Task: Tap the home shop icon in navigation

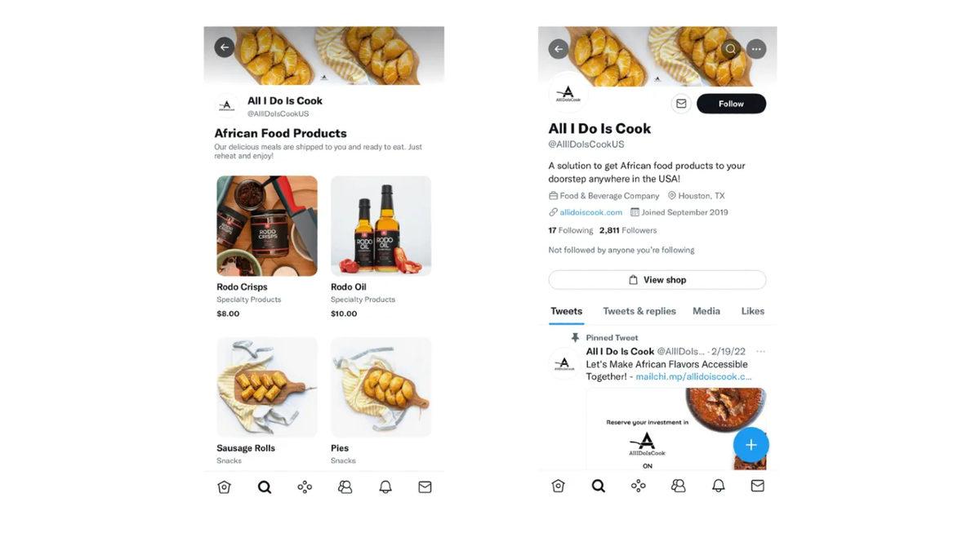Action: tap(558, 485)
